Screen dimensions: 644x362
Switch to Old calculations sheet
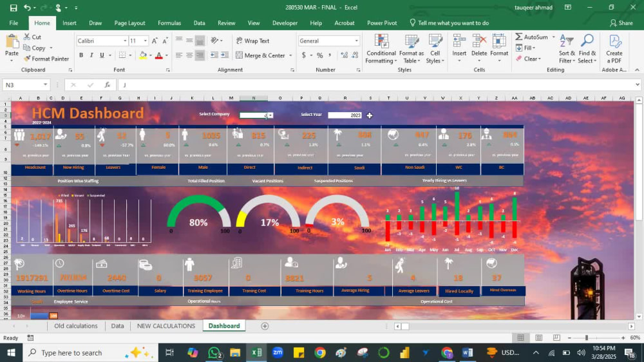(x=76, y=326)
